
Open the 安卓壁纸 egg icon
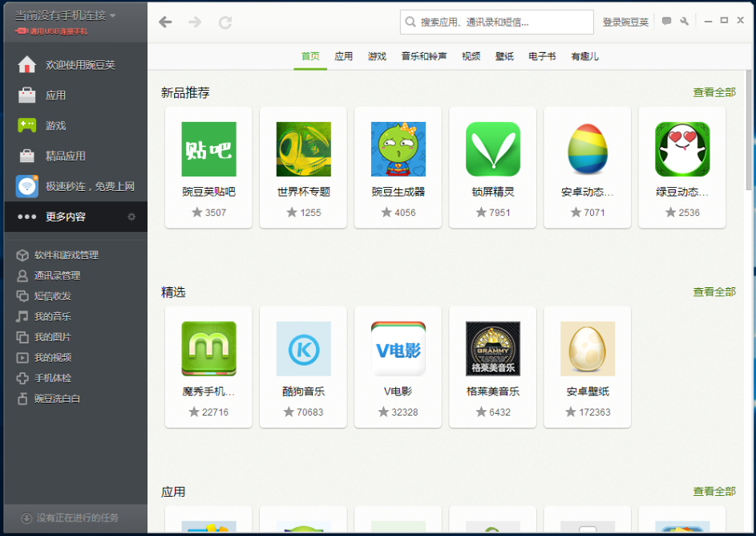click(x=588, y=349)
